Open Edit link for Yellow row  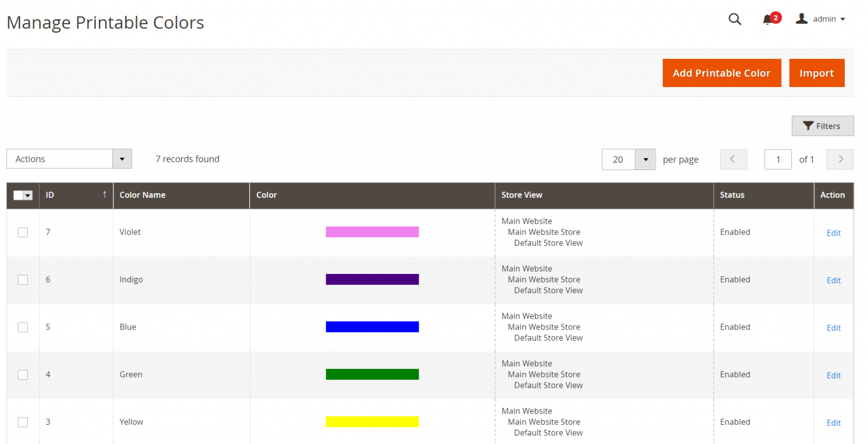tap(834, 423)
